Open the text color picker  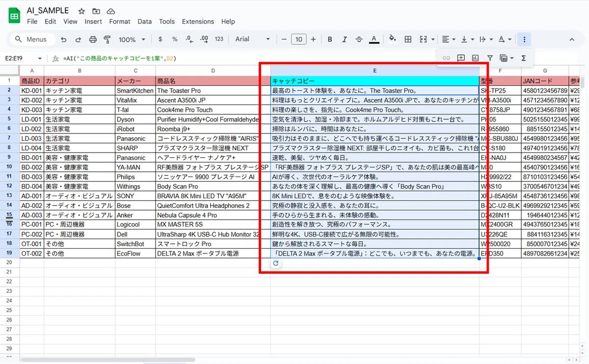[x=374, y=39]
